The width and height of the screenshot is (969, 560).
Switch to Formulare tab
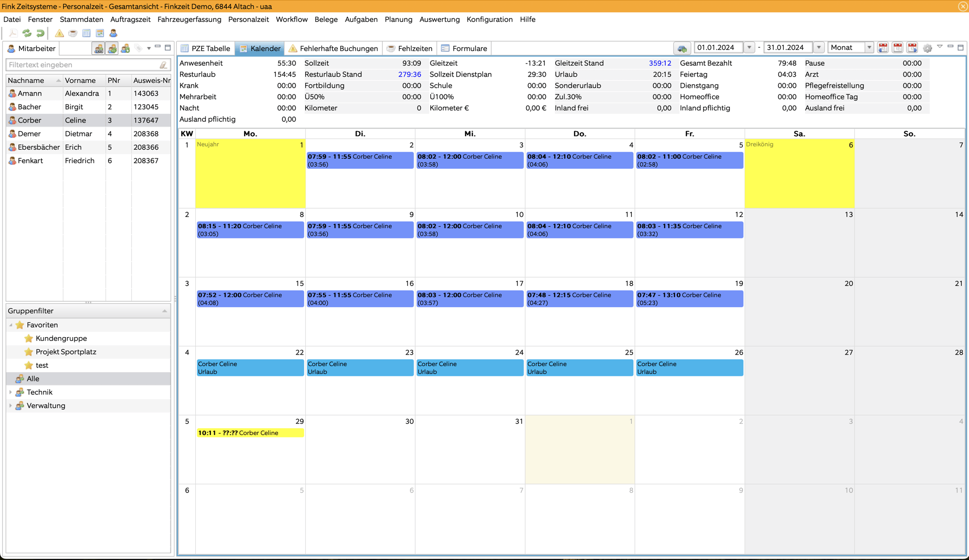464,48
